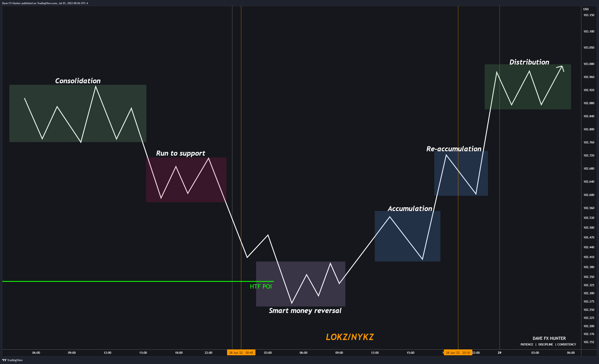This screenshot has width=599, height=364.
Task: Select the green HTF POI label
Action: point(261,286)
